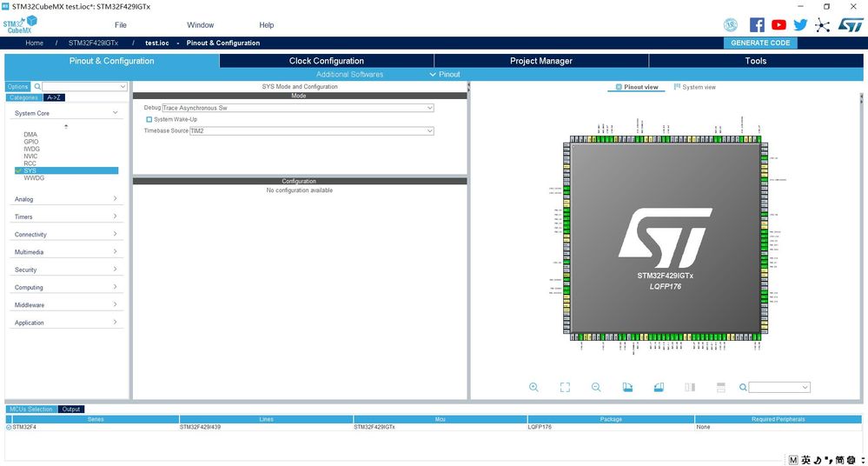Click the categories search magnifier icon
Screen dimensions: 868x466
click(x=37, y=86)
